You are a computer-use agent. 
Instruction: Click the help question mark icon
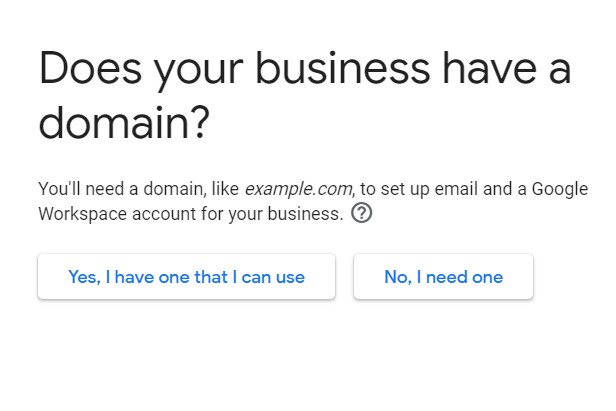[362, 213]
